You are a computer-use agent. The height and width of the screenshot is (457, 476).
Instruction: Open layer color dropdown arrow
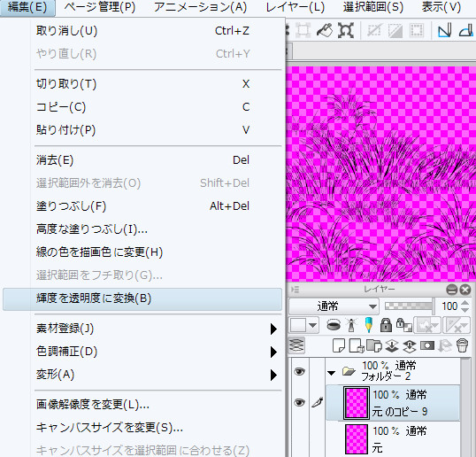coord(312,326)
